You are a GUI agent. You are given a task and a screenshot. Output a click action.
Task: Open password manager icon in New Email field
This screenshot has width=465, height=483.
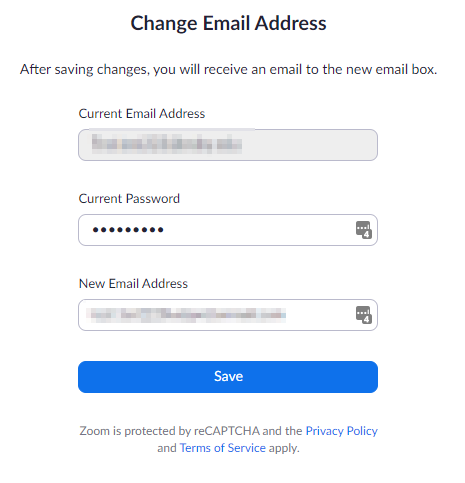(364, 315)
